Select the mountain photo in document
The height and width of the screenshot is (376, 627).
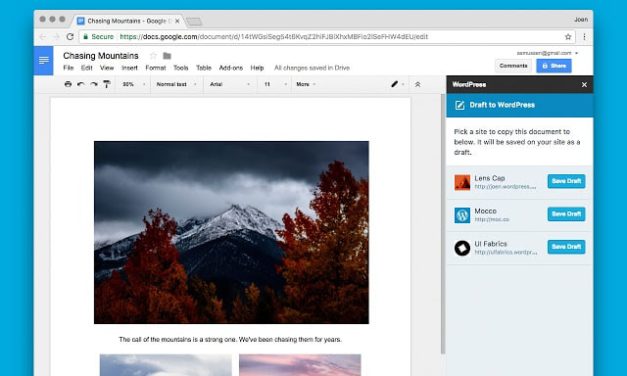232,232
